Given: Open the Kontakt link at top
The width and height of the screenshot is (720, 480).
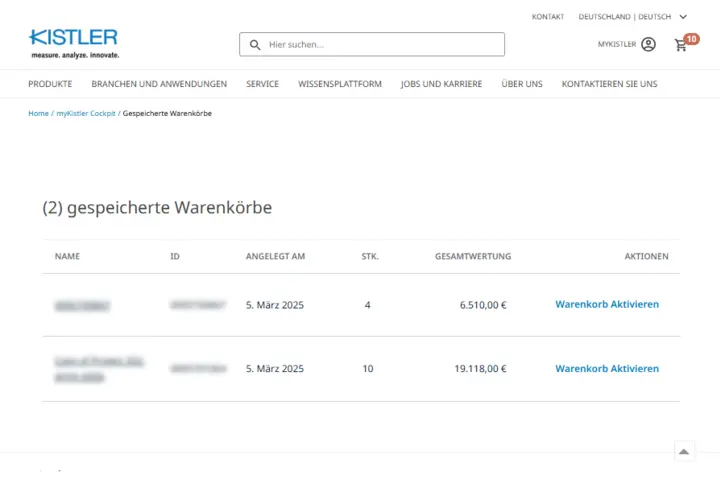Looking at the screenshot, I should pyautogui.click(x=548, y=17).
